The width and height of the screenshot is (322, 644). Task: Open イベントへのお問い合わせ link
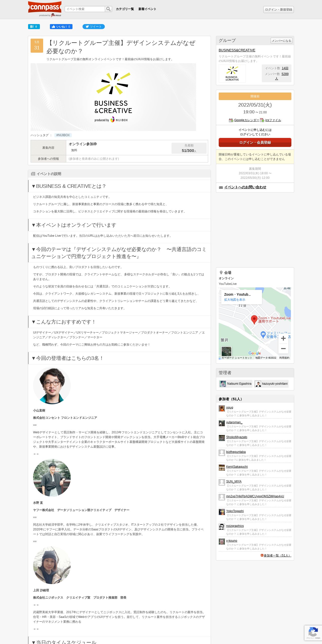point(245,187)
